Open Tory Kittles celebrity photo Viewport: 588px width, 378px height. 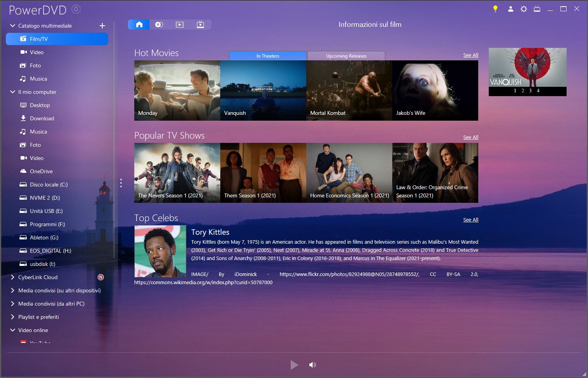(160, 251)
